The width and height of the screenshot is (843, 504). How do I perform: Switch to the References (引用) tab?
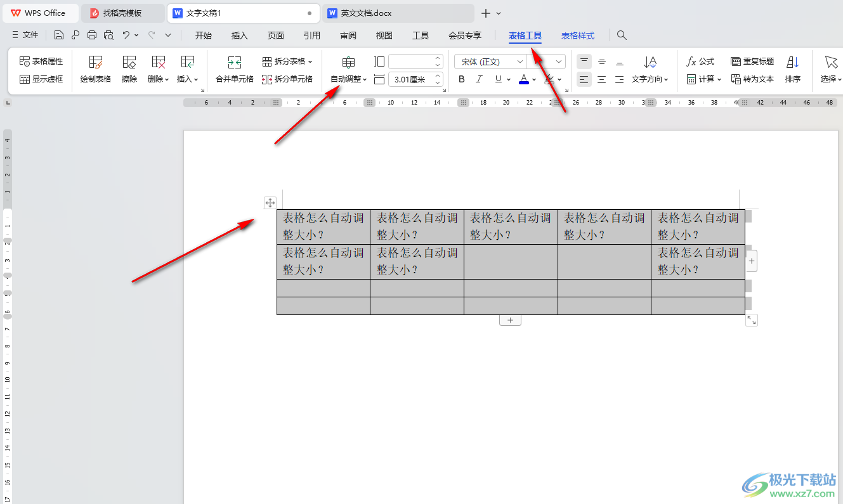click(312, 36)
